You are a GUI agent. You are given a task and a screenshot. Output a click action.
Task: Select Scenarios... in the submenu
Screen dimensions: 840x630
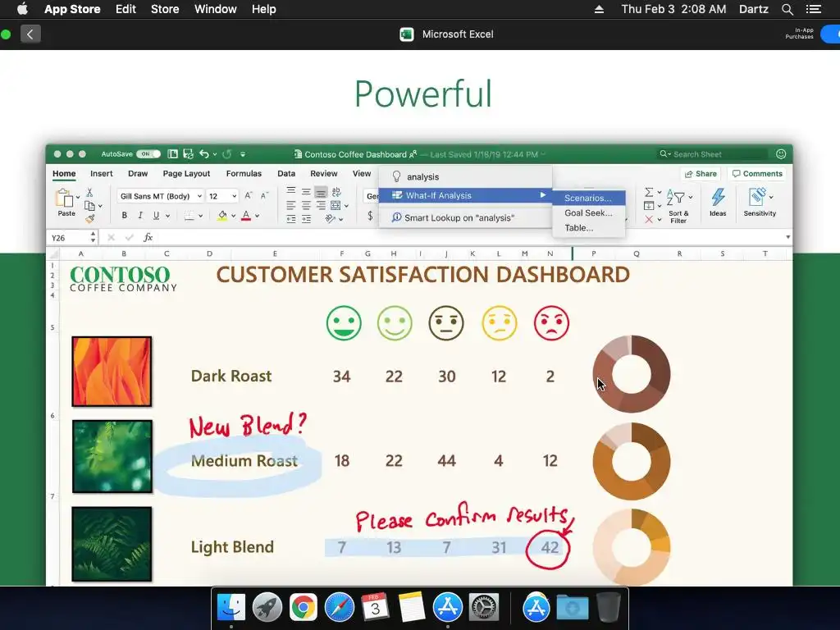(x=588, y=198)
